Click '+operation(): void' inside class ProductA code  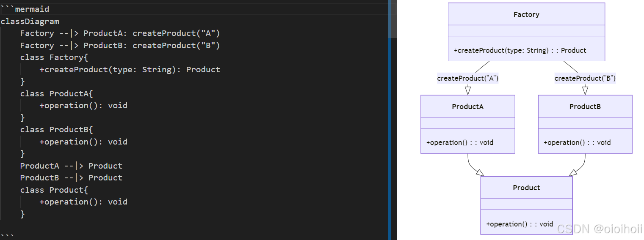pyautogui.click(x=83, y=105)
